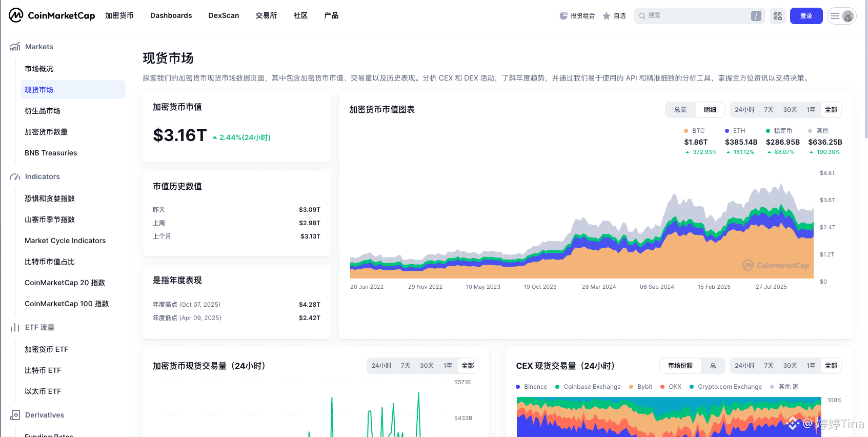Select 7天 range on spot volume chart
Viewport: 868px width, 437px height.
point(406,366)
